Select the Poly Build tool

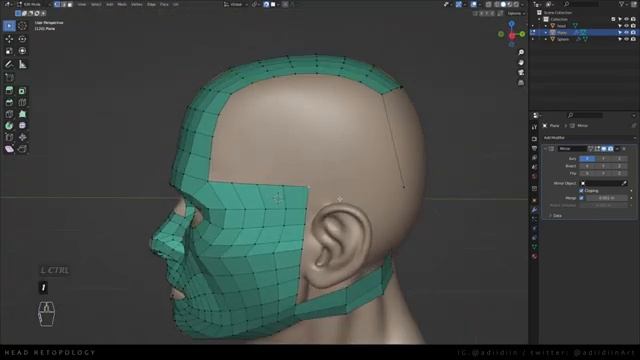[22, 114]
